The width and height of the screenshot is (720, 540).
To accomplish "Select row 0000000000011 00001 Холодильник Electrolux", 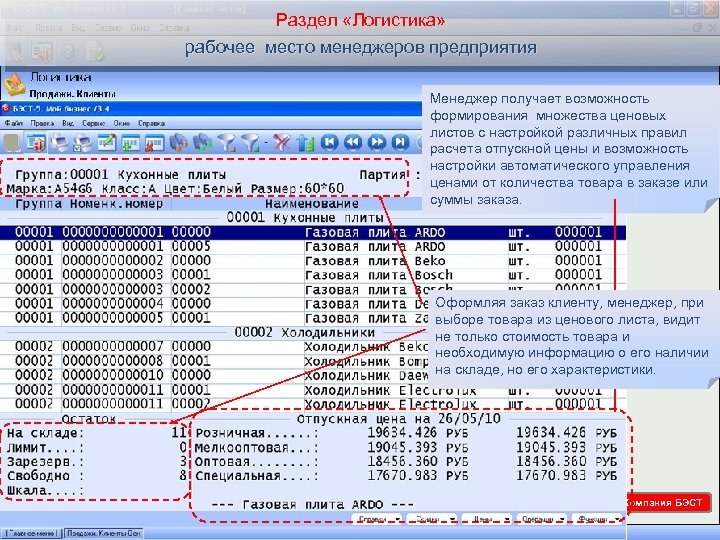I will tap(313, 390).
